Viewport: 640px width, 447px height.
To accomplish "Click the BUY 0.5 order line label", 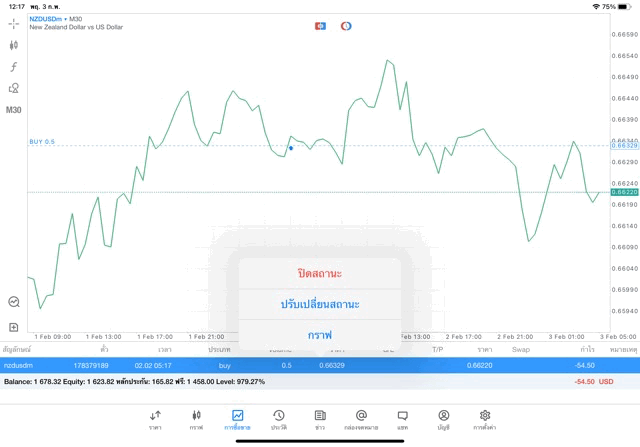I will click(43, 142).
